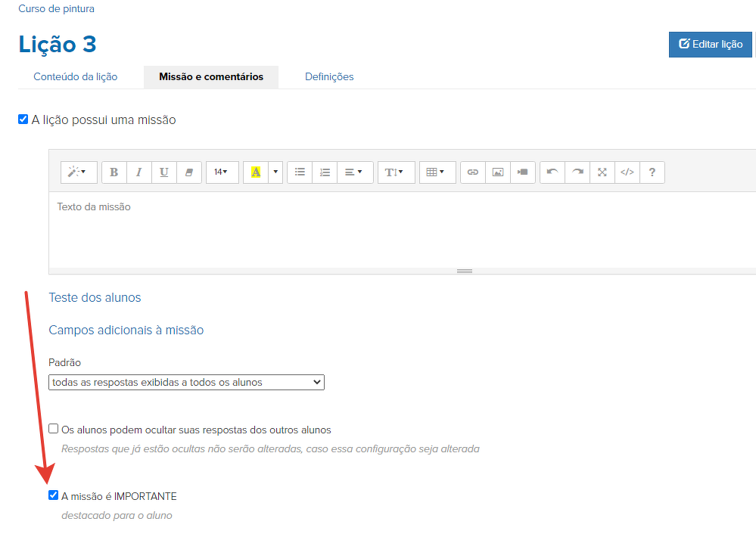Click the 'Editar lição' button
Viewport: 756px width, 540px height.
pyautogui.click(x=710, y=45)
